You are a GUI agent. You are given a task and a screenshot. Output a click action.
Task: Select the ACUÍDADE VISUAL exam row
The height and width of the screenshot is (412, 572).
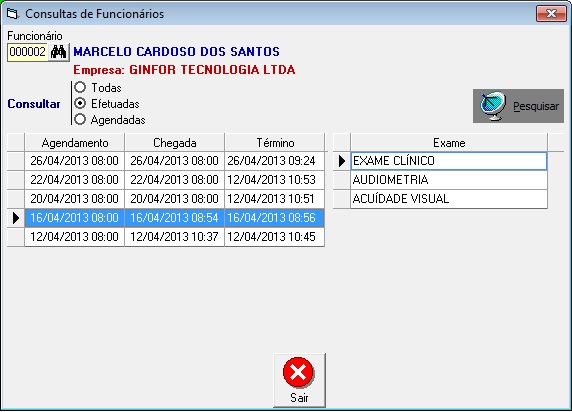point(440,199)
